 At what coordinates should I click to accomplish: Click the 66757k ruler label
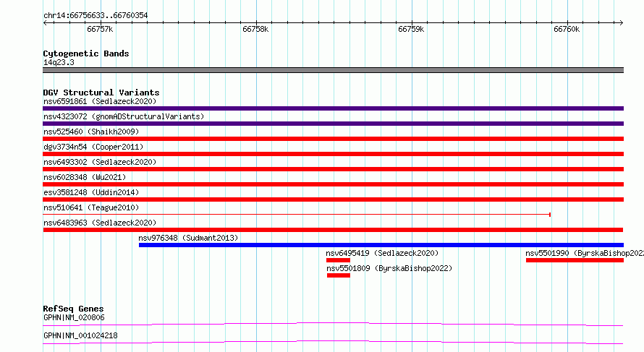(100, 29)
